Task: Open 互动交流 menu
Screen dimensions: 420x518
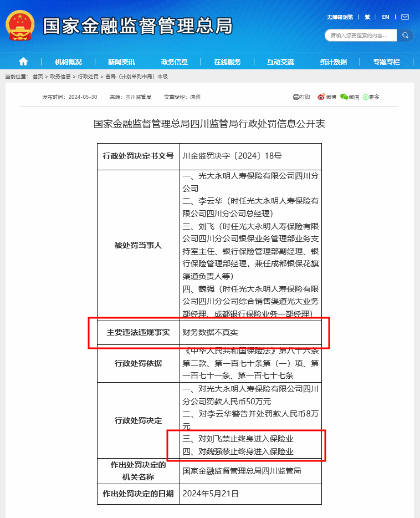Action: 280,62
